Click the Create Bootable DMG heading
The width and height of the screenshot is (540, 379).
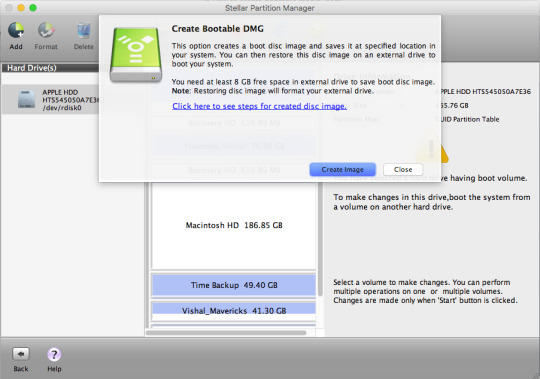tap(218, 29)
